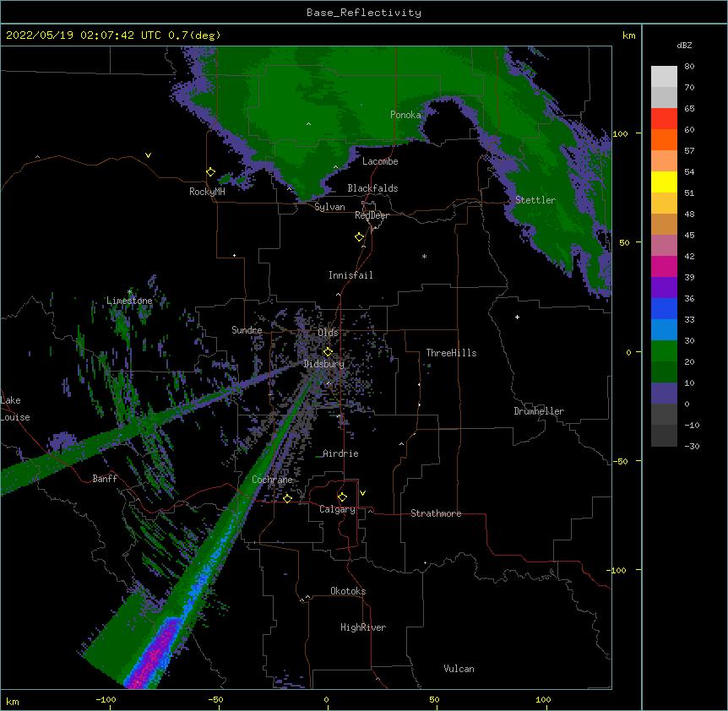
Task: Click the ThreeHills city label
Action: (x=451, y=353)
